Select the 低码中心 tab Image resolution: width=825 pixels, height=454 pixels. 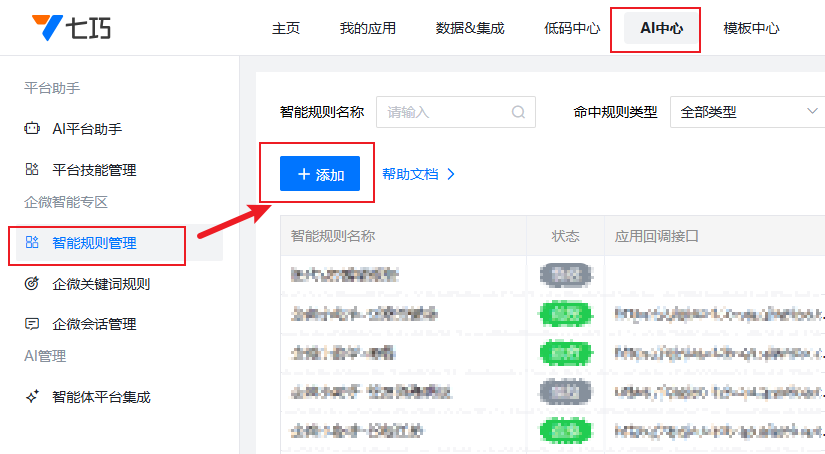[x=572, y=28]
